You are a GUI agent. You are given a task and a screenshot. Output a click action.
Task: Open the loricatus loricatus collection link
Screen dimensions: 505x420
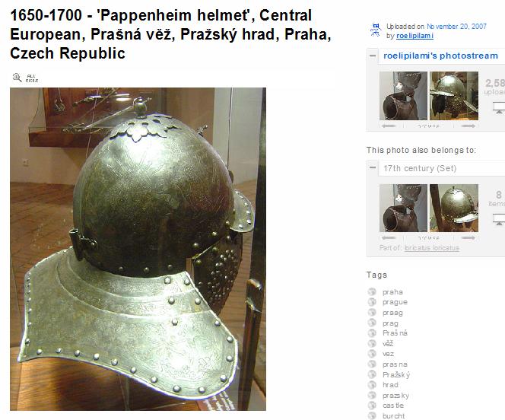(x=431, y=248)
